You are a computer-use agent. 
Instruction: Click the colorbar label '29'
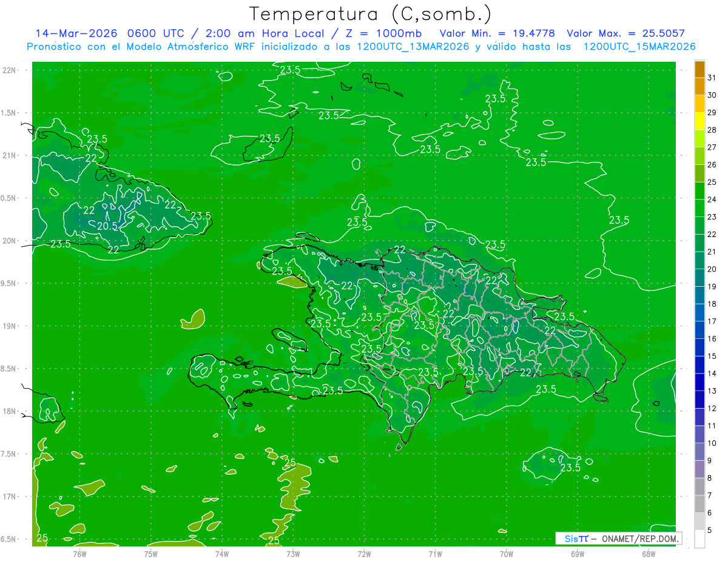712,112
